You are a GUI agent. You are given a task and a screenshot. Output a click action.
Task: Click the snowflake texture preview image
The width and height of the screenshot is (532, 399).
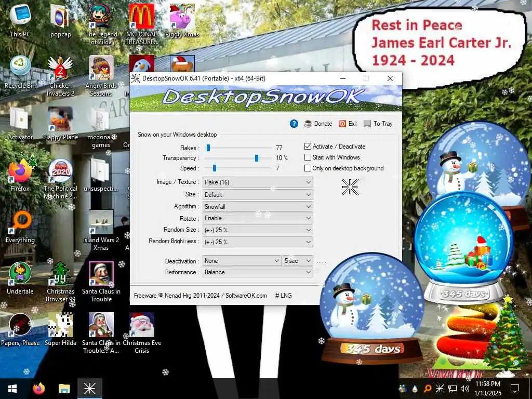tap(350, 187)
